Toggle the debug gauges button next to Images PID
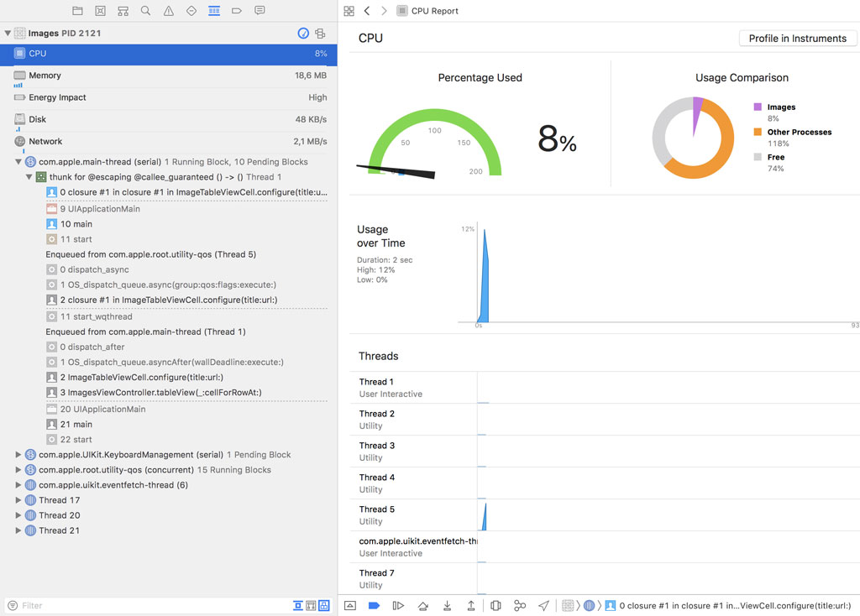The height and width of the screenshot is (616, 860). 303,34
